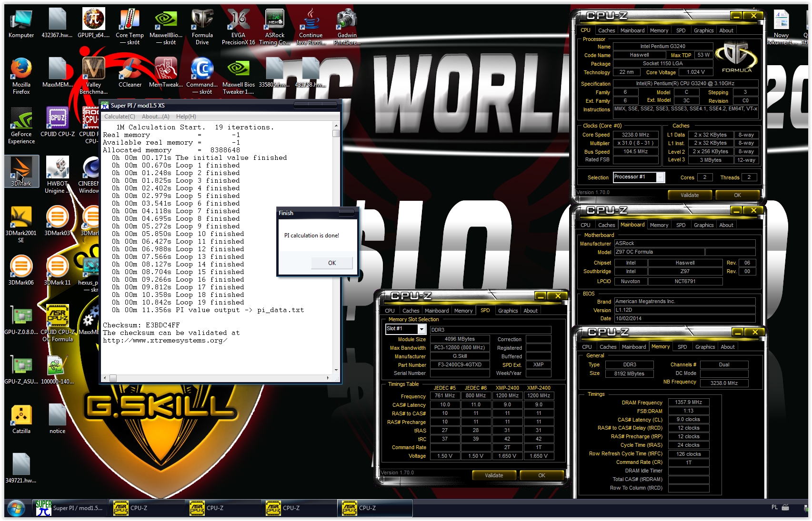Confirm PI calculation done with OK
This screenshot has height=521, width=812.
[332, 263]
